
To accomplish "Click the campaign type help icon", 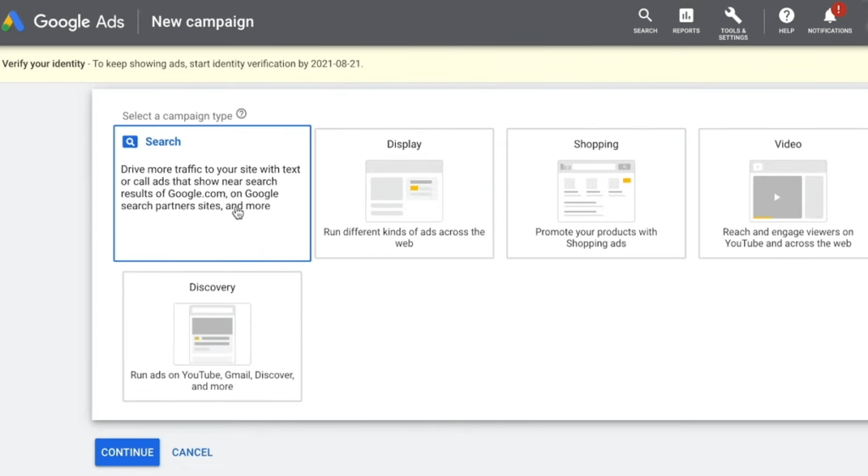I will [x=242, y=113].
